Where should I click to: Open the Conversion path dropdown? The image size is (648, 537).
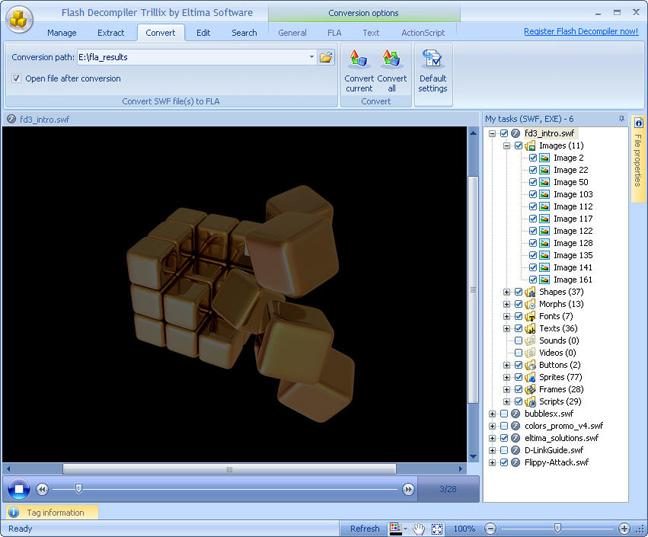pyautogui.click(x=311, y=57)
